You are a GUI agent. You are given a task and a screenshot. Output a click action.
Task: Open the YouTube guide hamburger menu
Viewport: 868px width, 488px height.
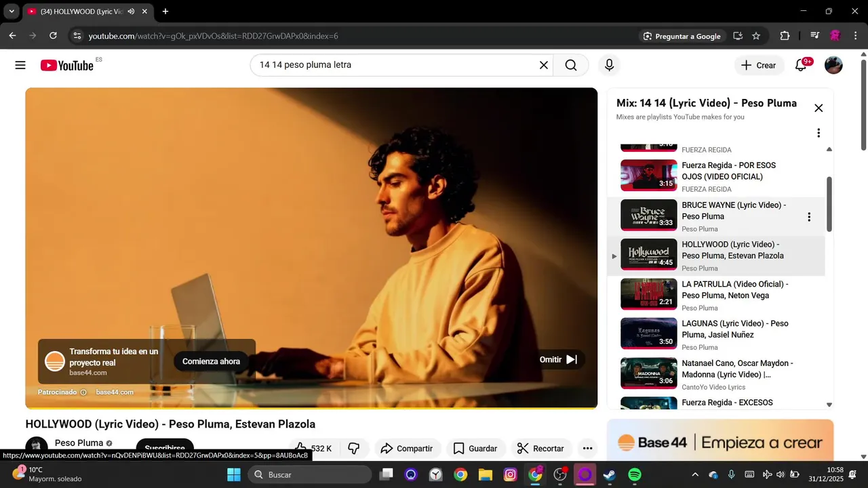pyautogui.click(x=20, y=65)
